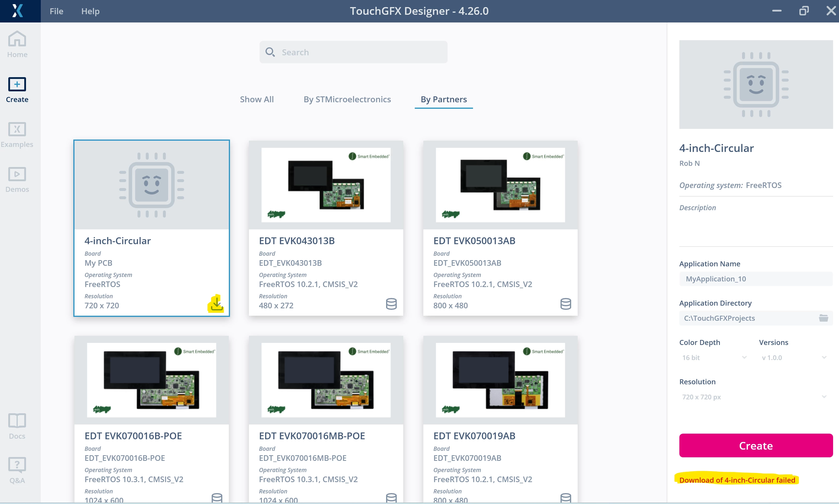Click the magnifier icon in the search bar
The height and width of the screenshot is (504, 839).
click(270, 52)
